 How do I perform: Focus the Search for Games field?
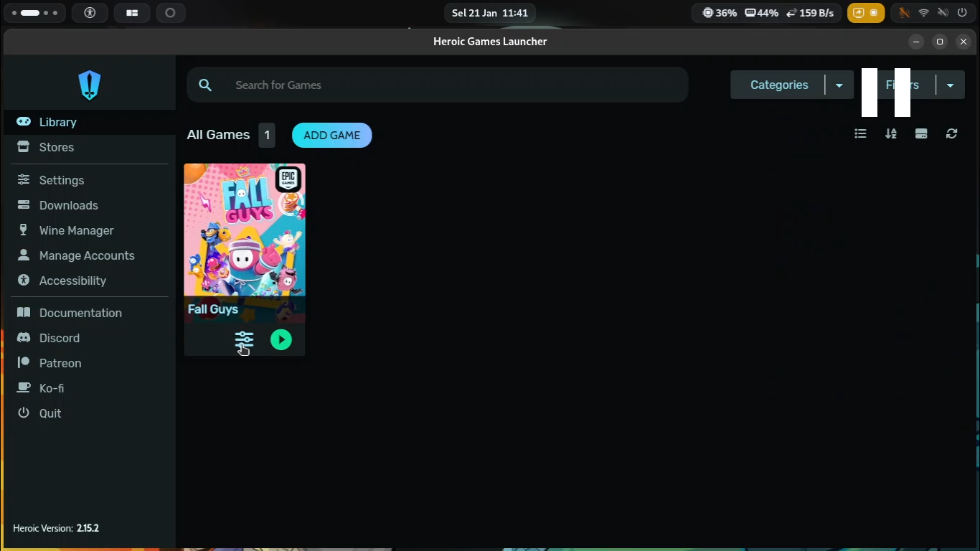click(438, 85)
